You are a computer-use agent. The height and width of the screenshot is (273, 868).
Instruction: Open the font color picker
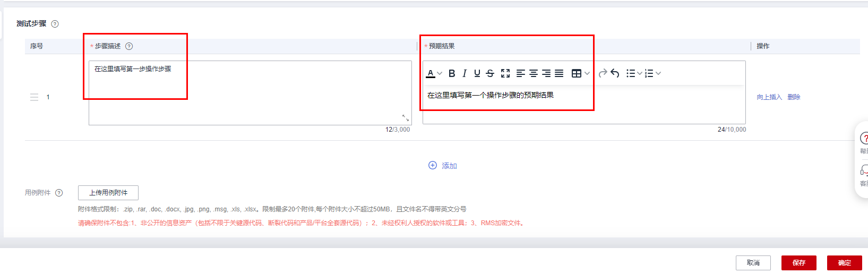click(431, 73)
